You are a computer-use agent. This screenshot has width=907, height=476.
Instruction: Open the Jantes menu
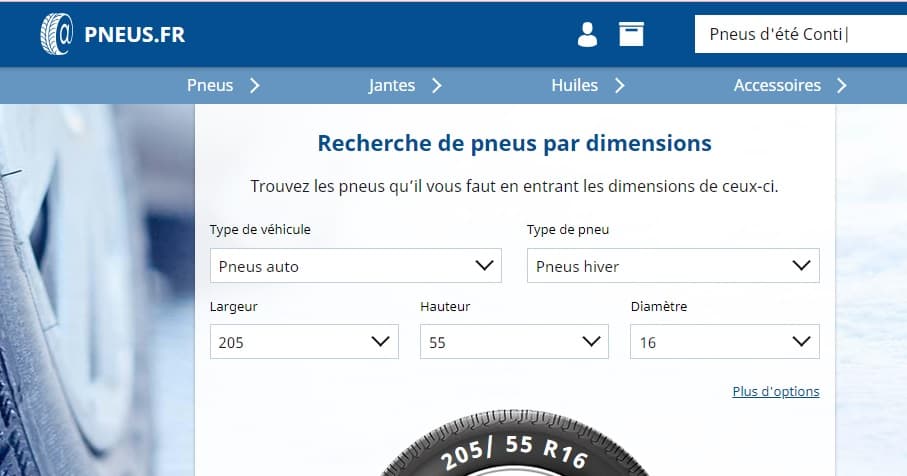coord(391,86)
